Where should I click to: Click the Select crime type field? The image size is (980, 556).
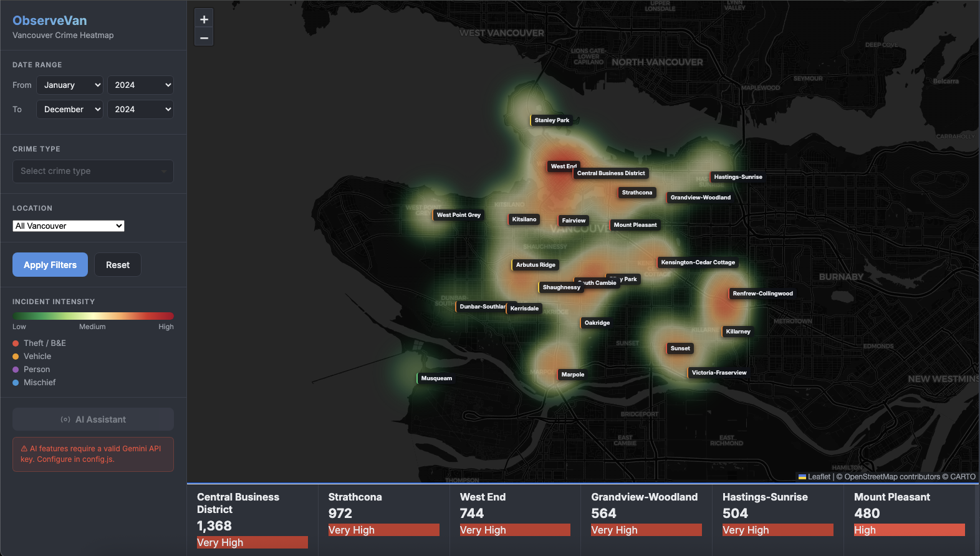click(x=93, y=171)
